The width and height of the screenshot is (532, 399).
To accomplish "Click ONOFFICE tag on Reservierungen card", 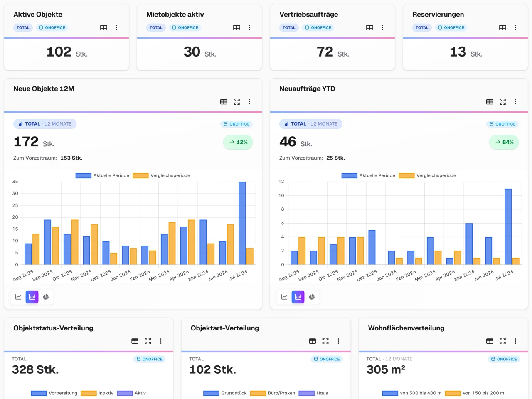I will [451, 27].
